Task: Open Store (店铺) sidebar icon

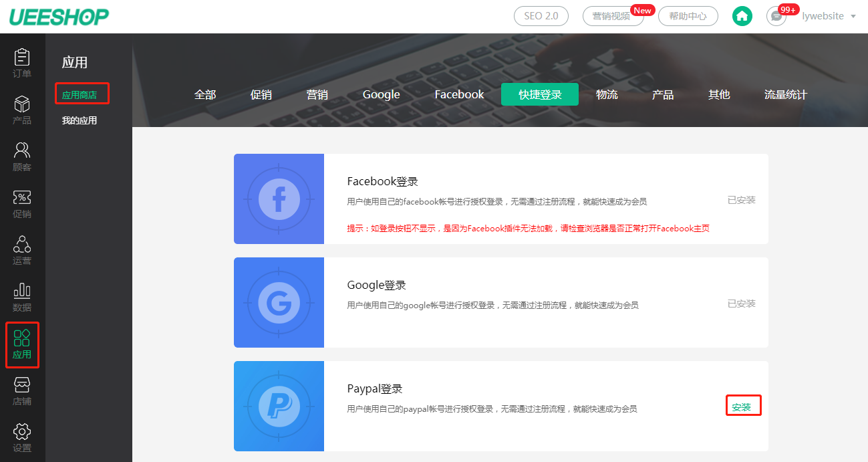Action: coord(22,390)
